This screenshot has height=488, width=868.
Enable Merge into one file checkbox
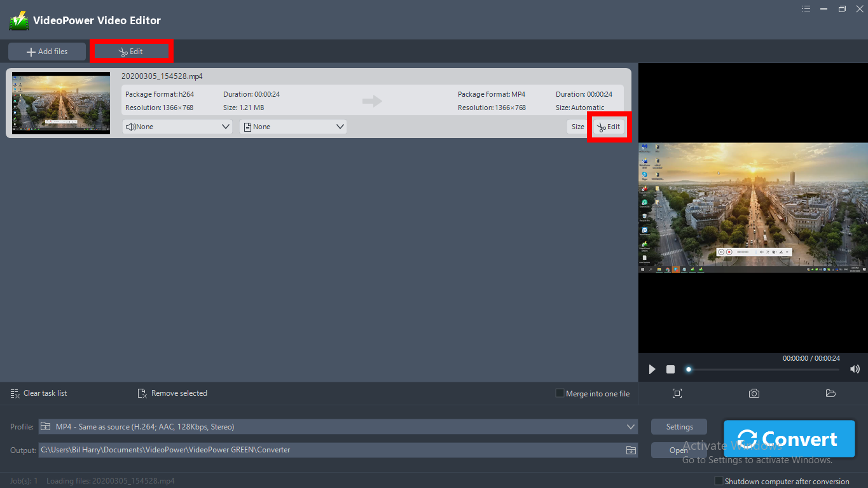560,393
